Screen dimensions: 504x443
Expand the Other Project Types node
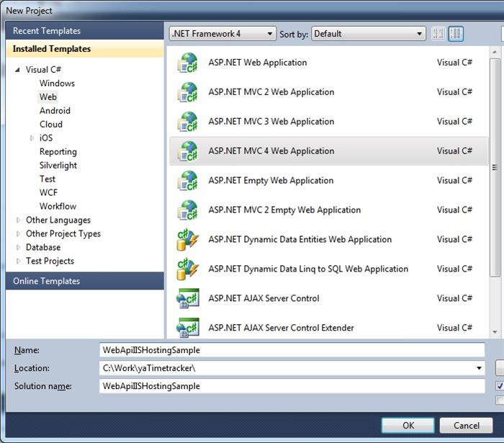(x=18, y=233)
